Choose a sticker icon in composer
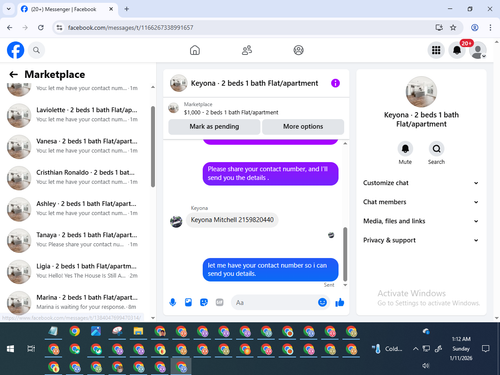This screenshot has height=375, width=500. pyautogui.click(x=204, y=302)
